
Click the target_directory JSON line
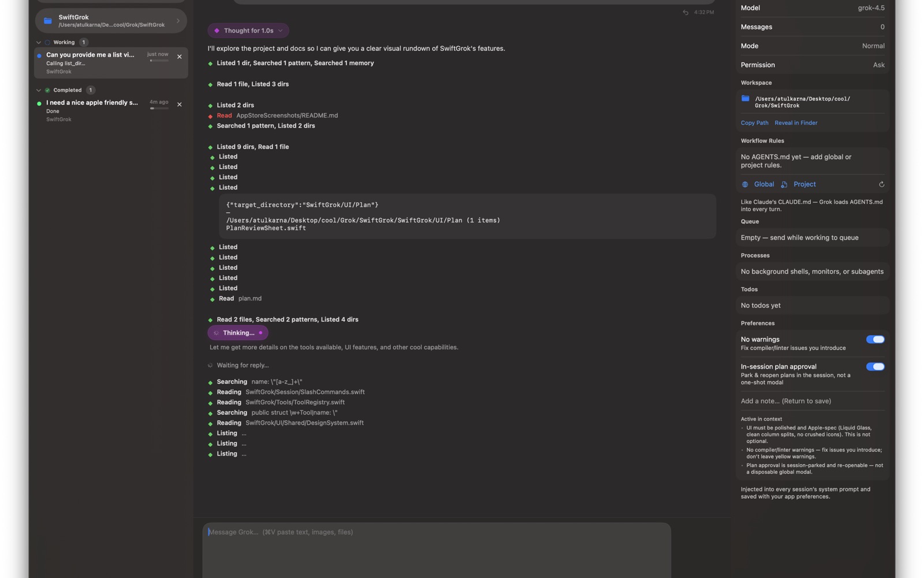302,205
